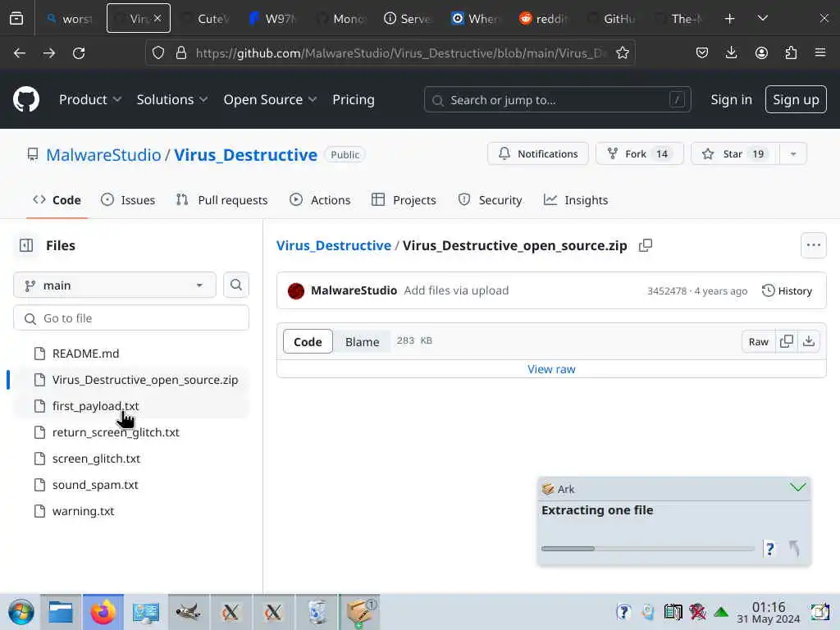Click the browser back arrow
840x630 pixels.
(20, 53)
